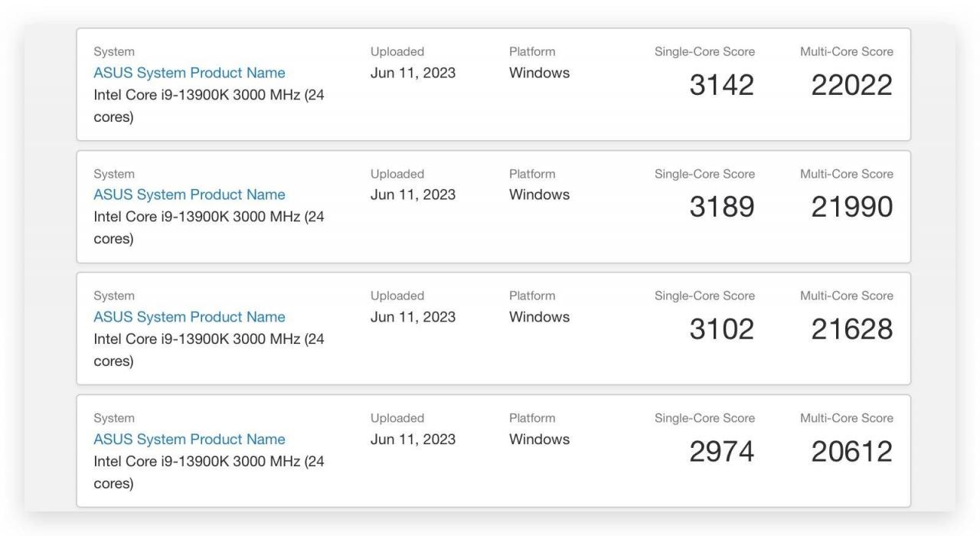Click the single-core score 3189
Viewport: 980px width, 536px height.
722,208
